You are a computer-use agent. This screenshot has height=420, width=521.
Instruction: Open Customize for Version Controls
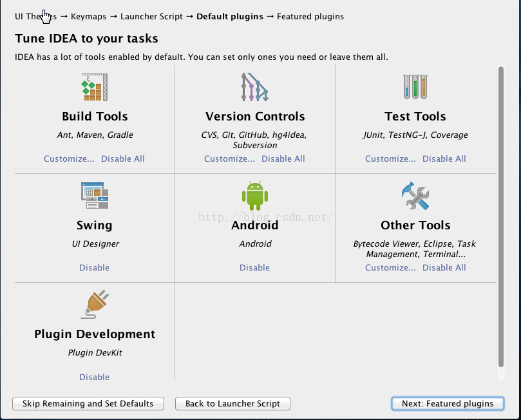[230, 159]
